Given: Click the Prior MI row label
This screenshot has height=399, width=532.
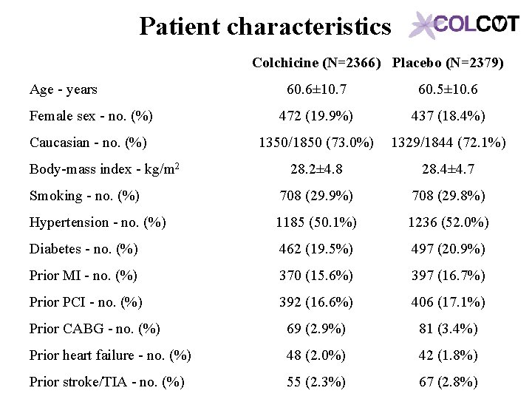Looking at the screenshot, I should pos(83,276).
